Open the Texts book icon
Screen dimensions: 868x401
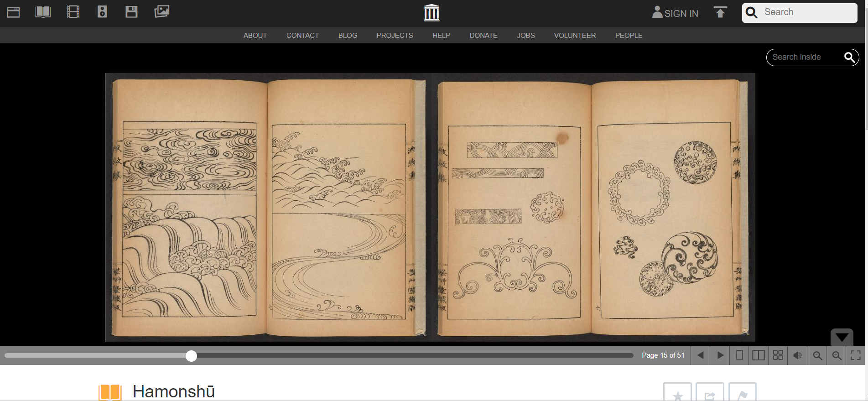click(43, 12)
